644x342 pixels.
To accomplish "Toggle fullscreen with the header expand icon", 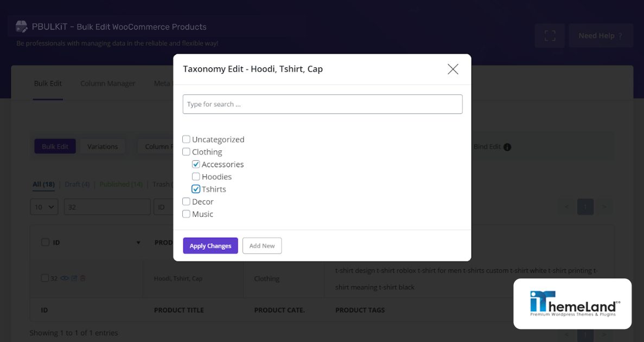I will coord(550,35).
